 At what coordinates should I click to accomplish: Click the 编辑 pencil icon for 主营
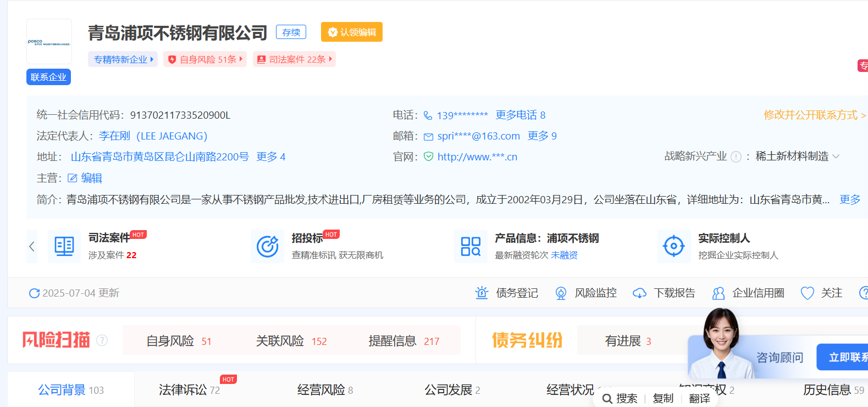pyautogui.click(x=72, y=178)
